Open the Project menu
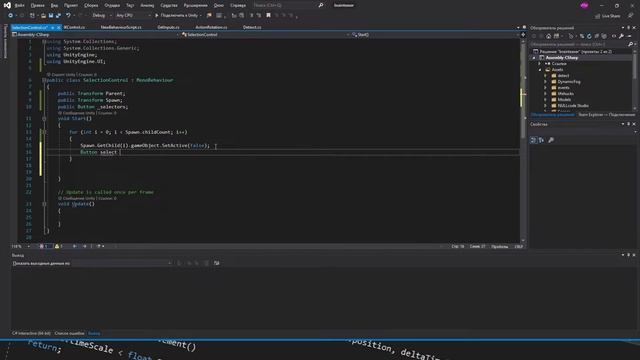The width and height of the screenshot is (640, 360). pos(71,5)
